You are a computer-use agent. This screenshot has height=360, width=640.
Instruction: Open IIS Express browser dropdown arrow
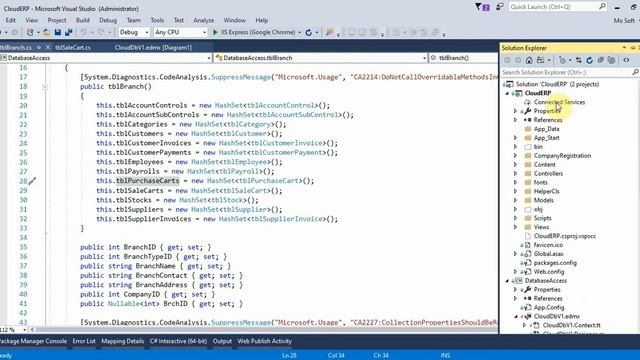click(300, 32)
